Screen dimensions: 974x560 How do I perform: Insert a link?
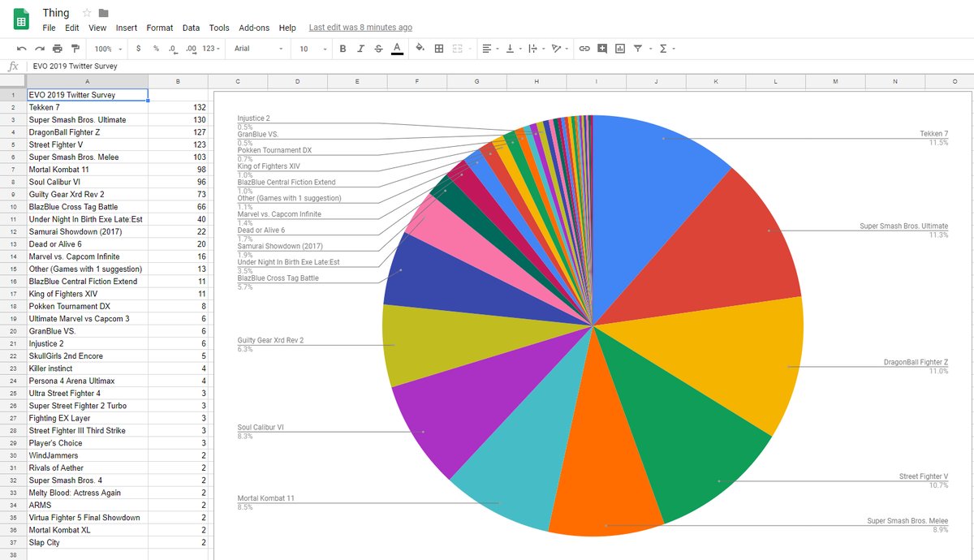584,49
